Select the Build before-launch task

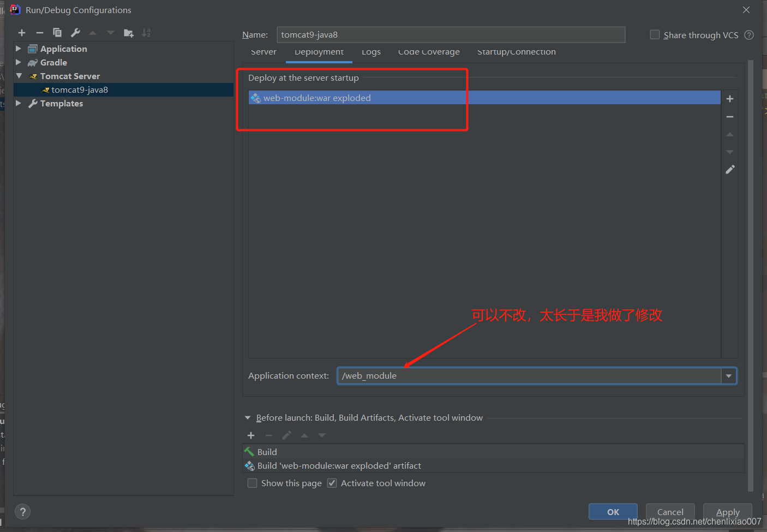(494, 452)
